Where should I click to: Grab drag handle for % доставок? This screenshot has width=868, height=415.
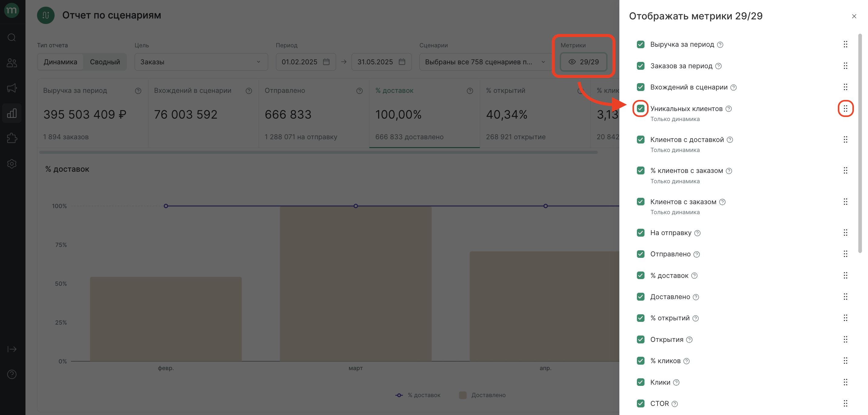click(x=846, y=275)
